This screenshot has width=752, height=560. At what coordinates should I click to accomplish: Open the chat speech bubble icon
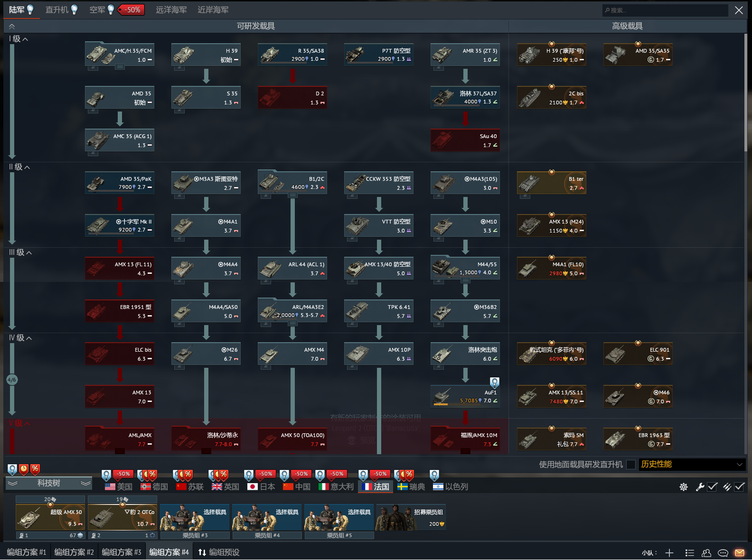723,553
